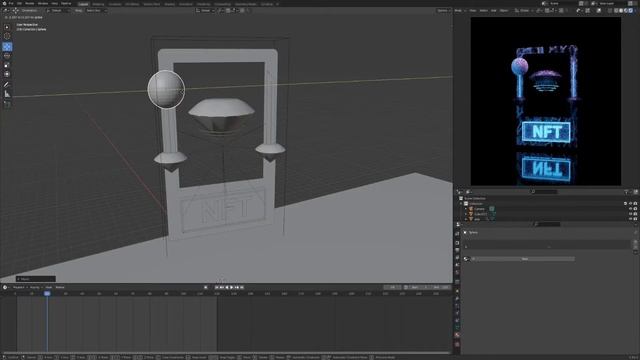The image size is (640, 360).
Task: Open the Select Box drag dropdown
Action: click(x=96, y=10)
